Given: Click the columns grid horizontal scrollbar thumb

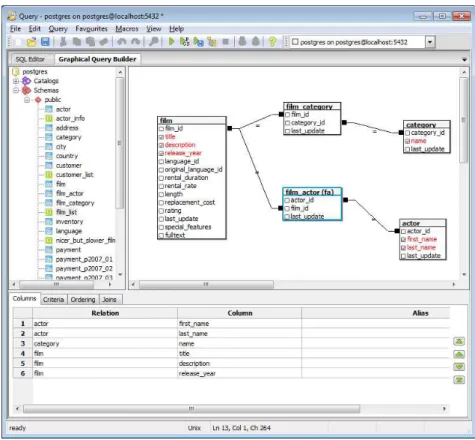Looking at the screenshot, I should click(191, 409).
